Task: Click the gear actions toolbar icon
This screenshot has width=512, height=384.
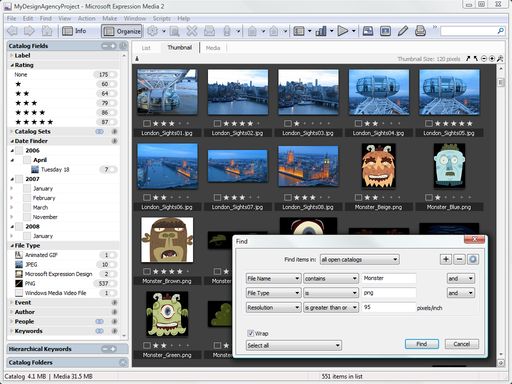Action: (153, 31)
